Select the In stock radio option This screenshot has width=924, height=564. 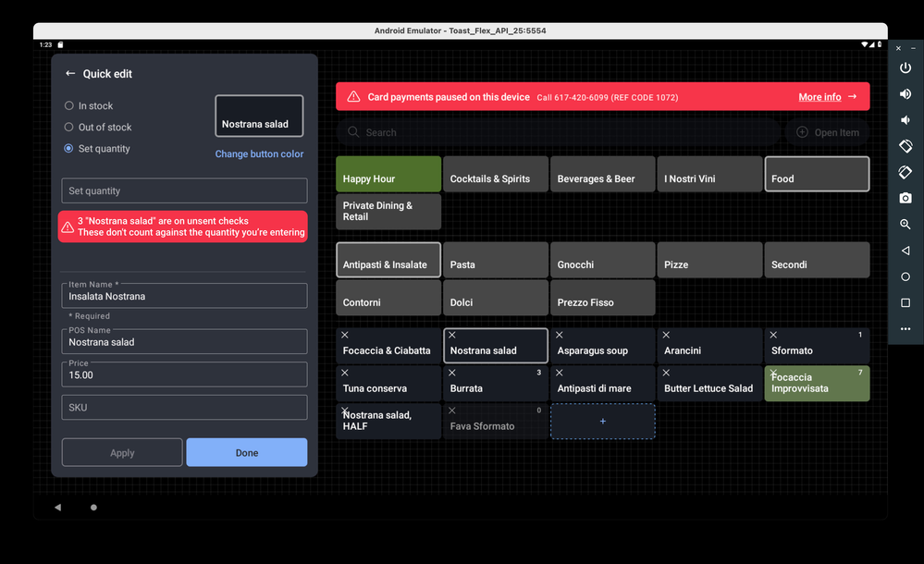pyautogui.click(x=69, y=106)
